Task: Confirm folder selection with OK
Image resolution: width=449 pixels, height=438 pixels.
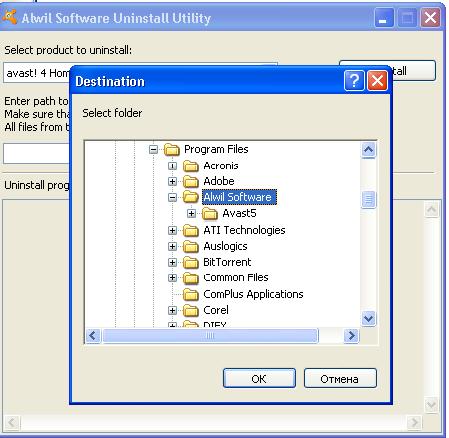Action: (x=259, y=378)
